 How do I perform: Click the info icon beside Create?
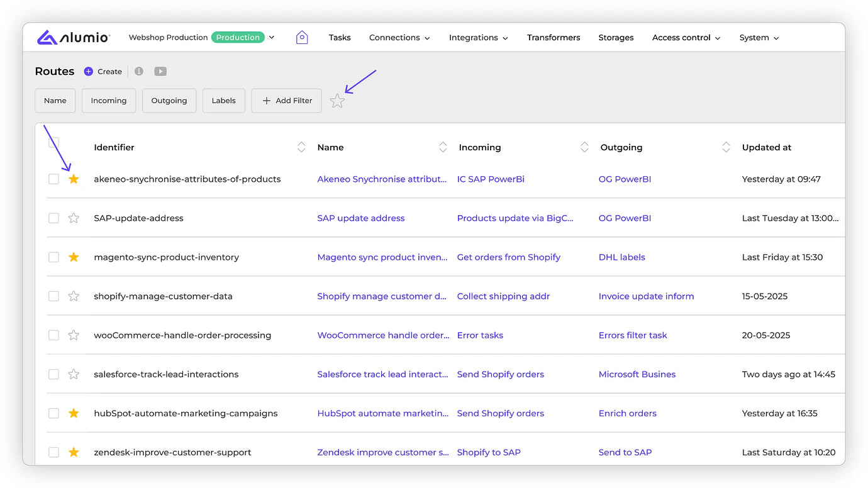coord(139,72)
